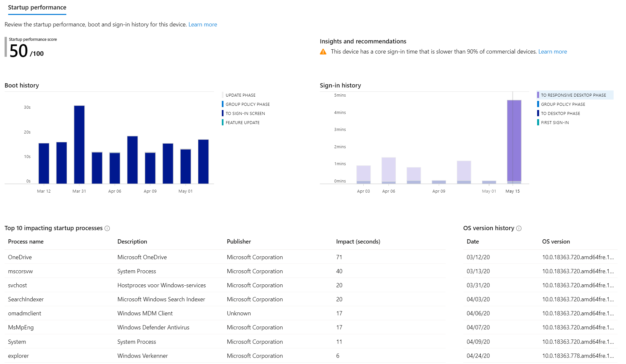Select the FIRST SIGN-IN legend in Sign-in history
The image size is (626, 364).
[538, 122]
